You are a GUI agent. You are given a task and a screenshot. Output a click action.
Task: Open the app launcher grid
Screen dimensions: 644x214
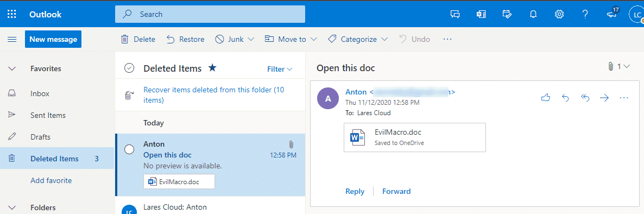coord(12,14)
